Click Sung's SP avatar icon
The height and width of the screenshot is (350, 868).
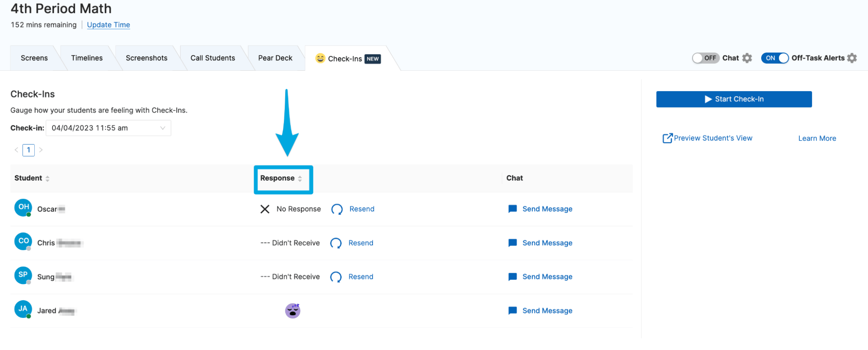23,275
